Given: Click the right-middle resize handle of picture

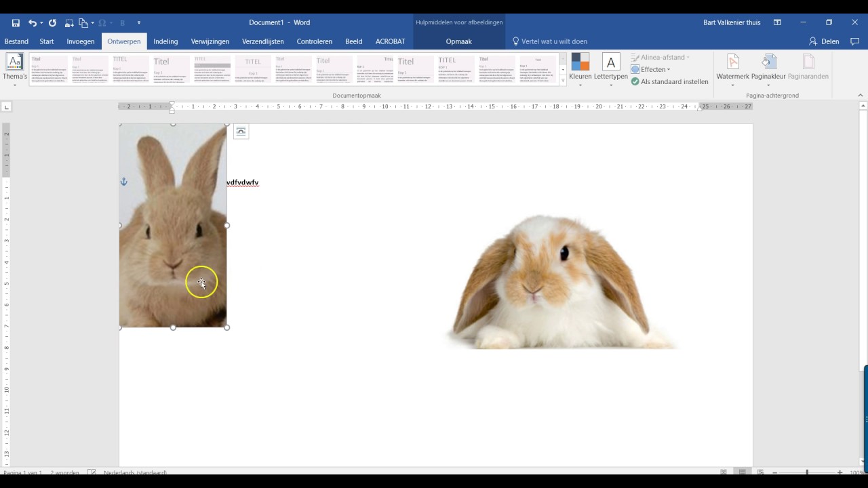Looking at the screenshot, I should coord(227,226).
